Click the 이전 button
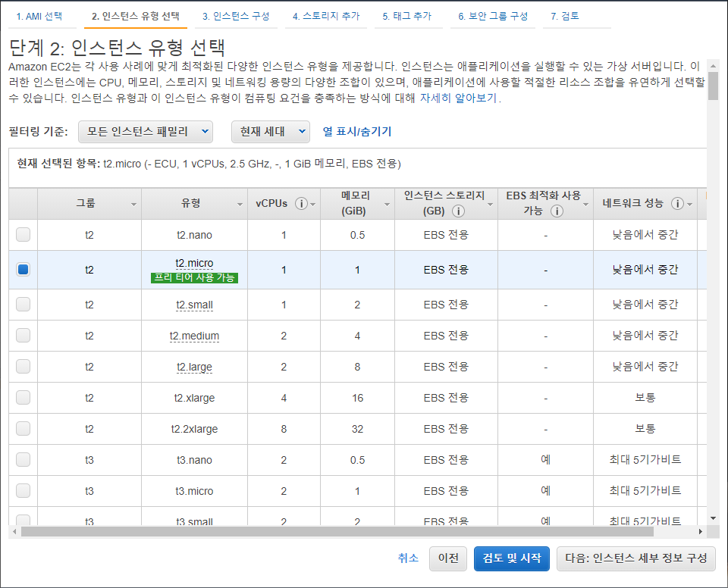 [x=448, y=558]
